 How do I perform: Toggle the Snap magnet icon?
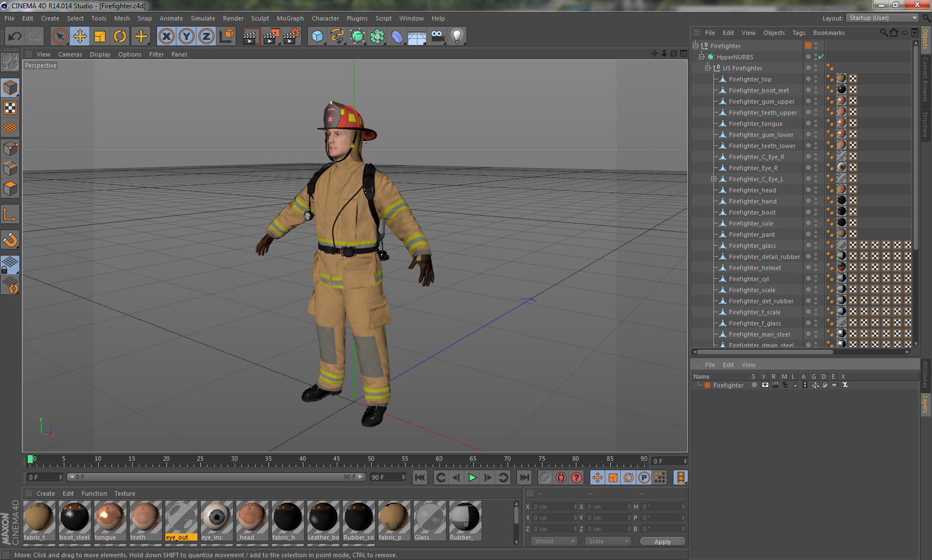[10, 240]
